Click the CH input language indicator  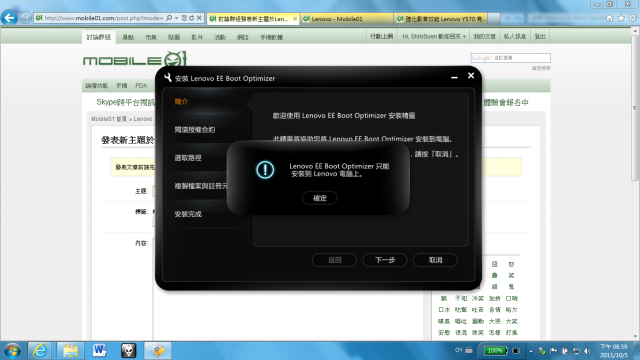[459, 350]
